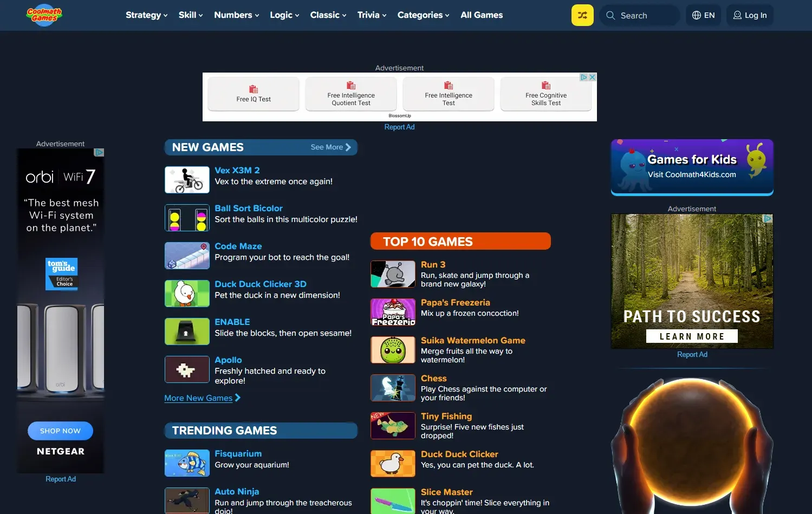Viewport: 812px width, 514px height.
Task: Open the Auto Ninja title link
Action: tap(237, 491)
